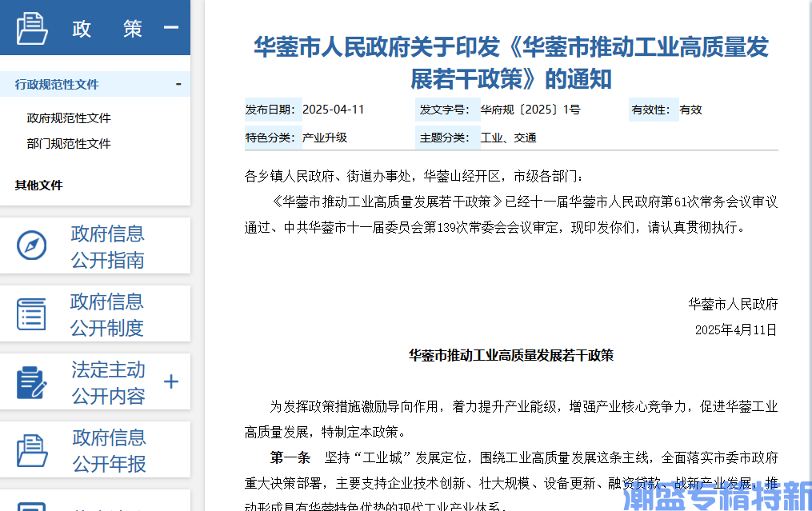812x511 pixels.
Task: Click the 有效性 value 有效
Action: (x=690, y=110)
